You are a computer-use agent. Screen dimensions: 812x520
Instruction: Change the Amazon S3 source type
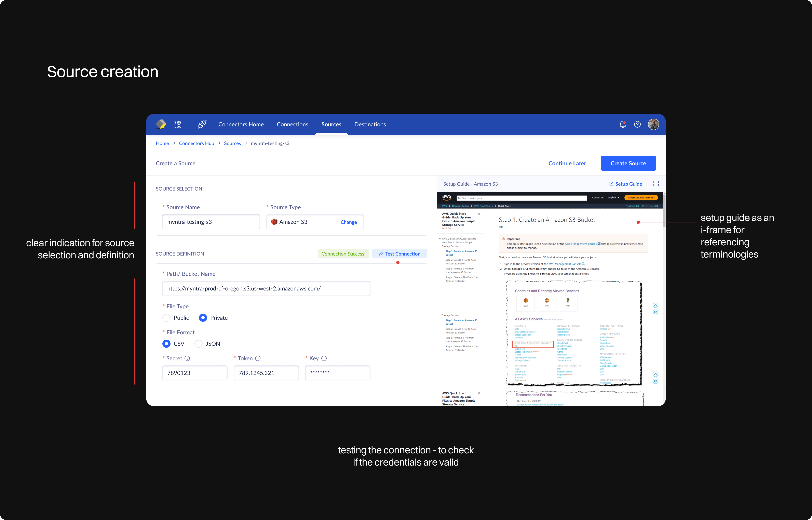pos(349,222)
